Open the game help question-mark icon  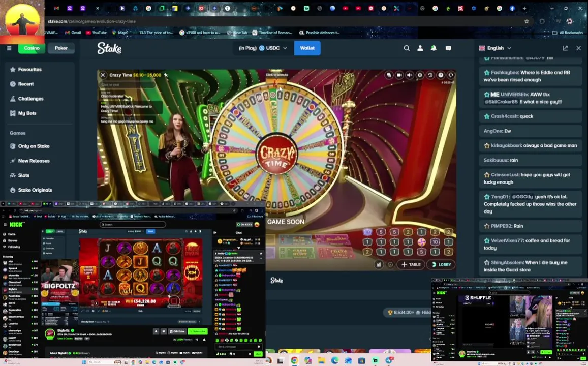click(441, 75)
